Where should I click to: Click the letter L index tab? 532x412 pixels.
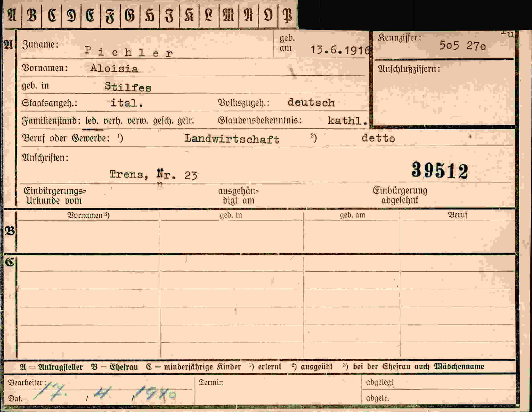(209, 15)
